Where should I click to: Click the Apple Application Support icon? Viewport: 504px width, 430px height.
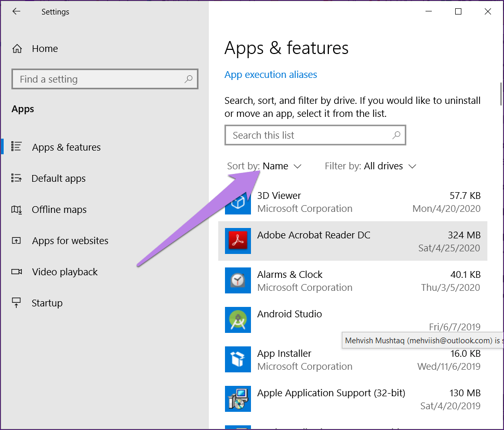pos(238,399)
